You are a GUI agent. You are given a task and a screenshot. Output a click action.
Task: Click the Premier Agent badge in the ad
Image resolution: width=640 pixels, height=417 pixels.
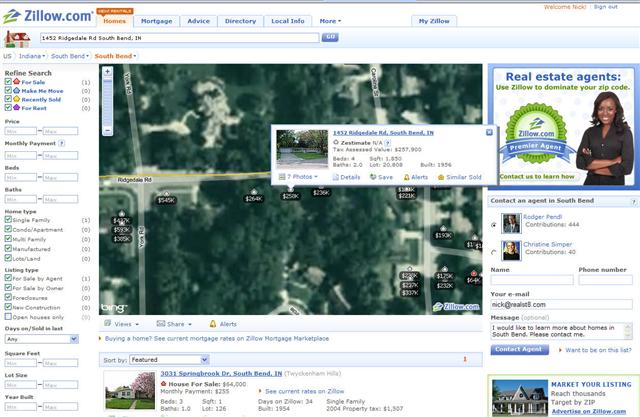[536, 134]
